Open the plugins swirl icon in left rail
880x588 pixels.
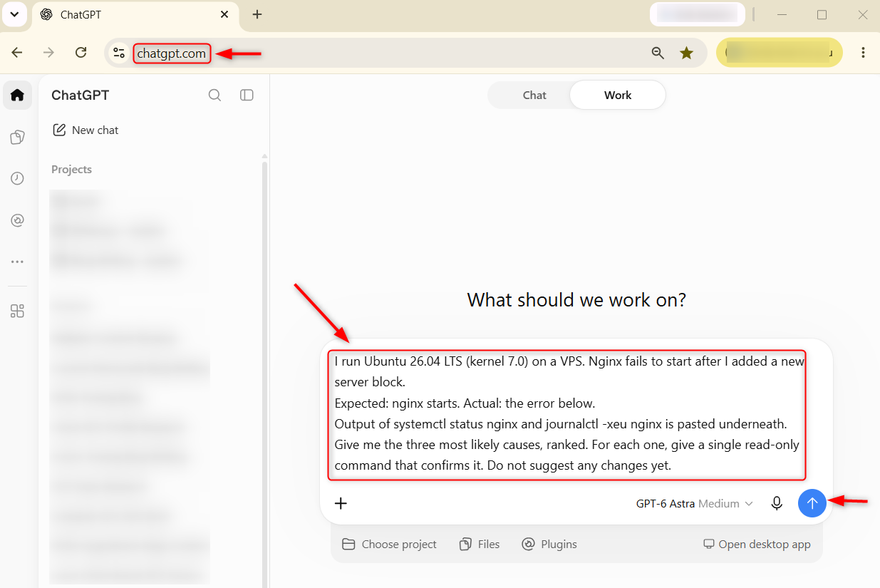tap(17, 220)
